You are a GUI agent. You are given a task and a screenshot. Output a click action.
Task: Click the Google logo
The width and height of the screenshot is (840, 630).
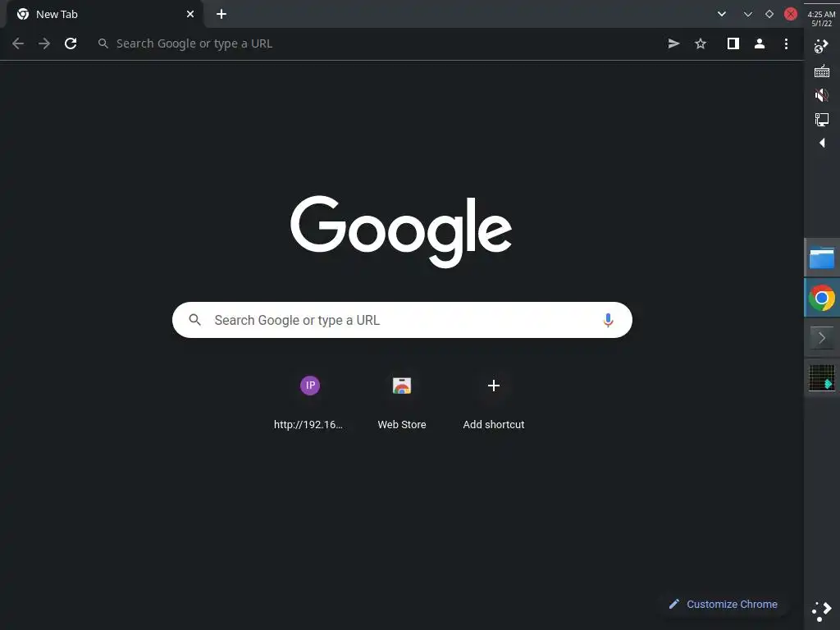pos(401,231)
